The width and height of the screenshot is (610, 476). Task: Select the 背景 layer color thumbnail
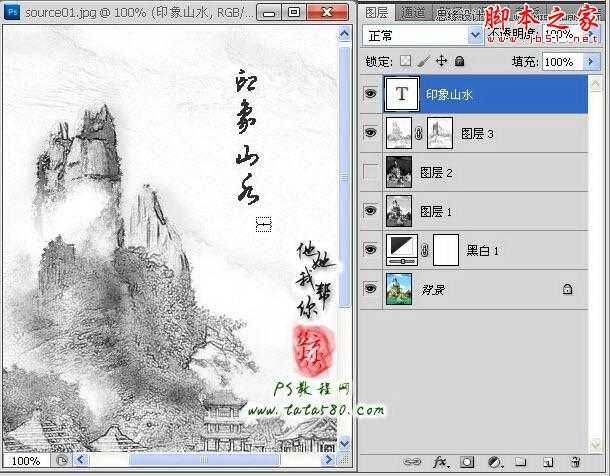pos(399,289)
